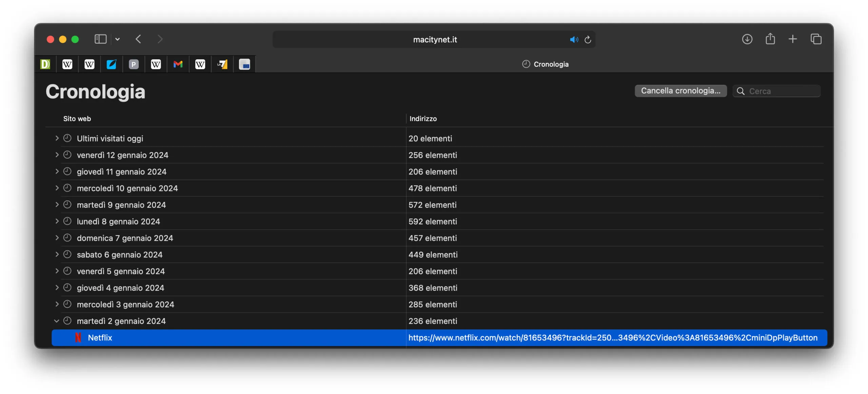868x394 pixels.
Task: Show downloads with the download icon
Action: click(747, 39)
